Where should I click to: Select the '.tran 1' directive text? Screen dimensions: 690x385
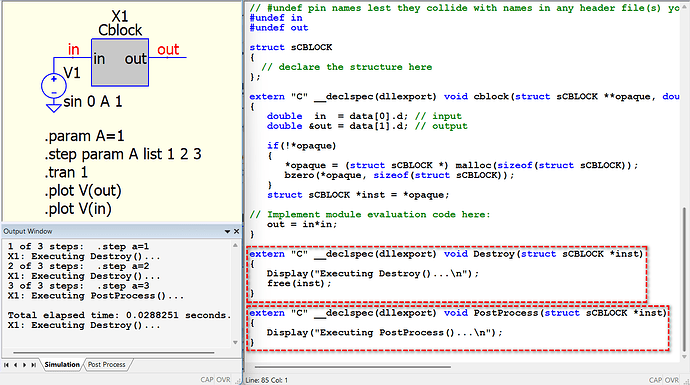pos(66,172)
